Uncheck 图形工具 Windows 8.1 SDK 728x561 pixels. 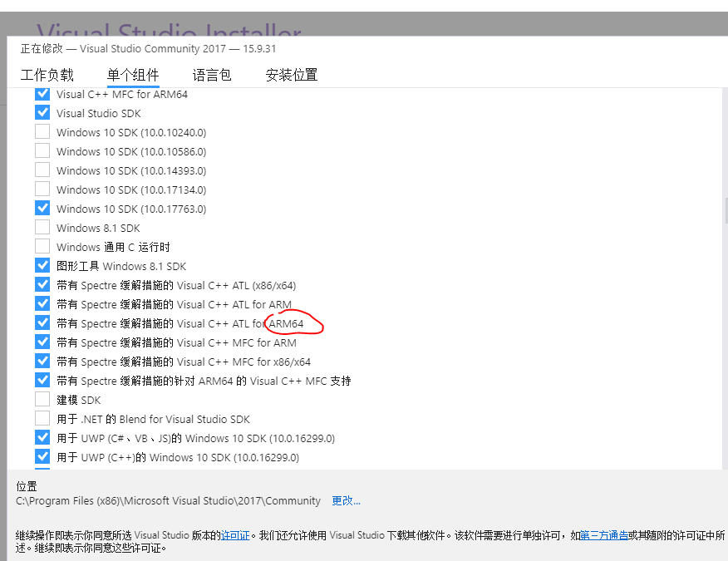click(42, 265)
